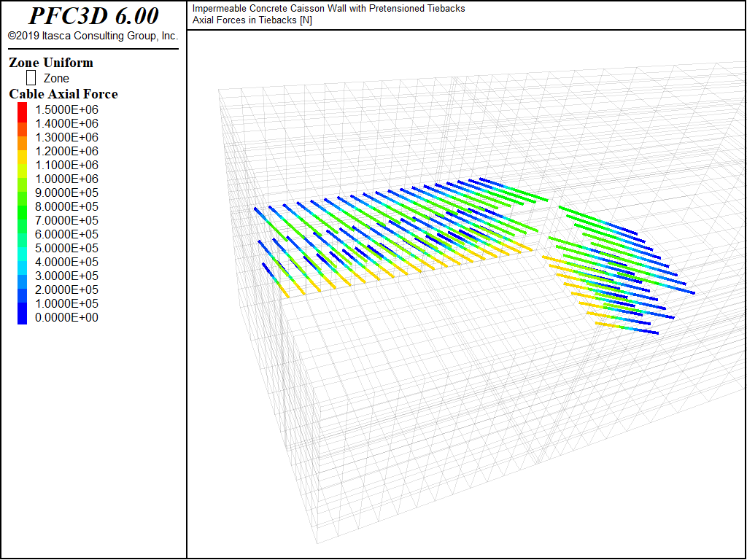Click the 8.0000E+05 legend value
The height and width of the screenshot is (560, 747).
coord(66,206)
